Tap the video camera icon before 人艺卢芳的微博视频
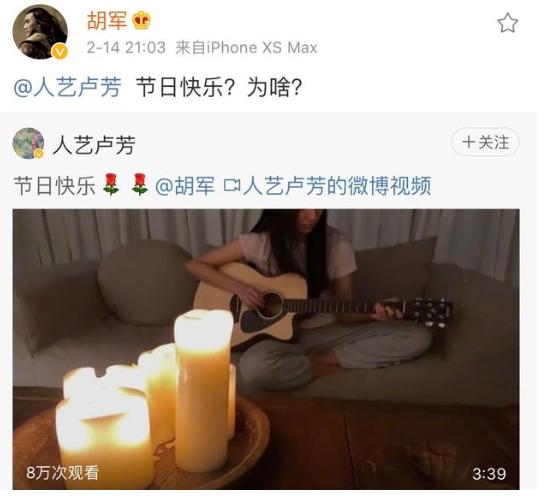This screenshot has height=496, width=547. (232, 185)
